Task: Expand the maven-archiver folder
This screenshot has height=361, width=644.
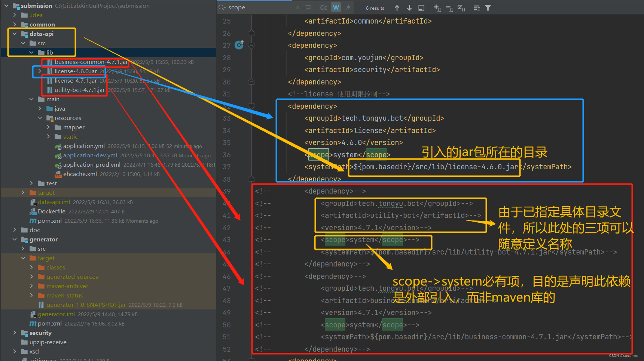Action: point(31,286)
